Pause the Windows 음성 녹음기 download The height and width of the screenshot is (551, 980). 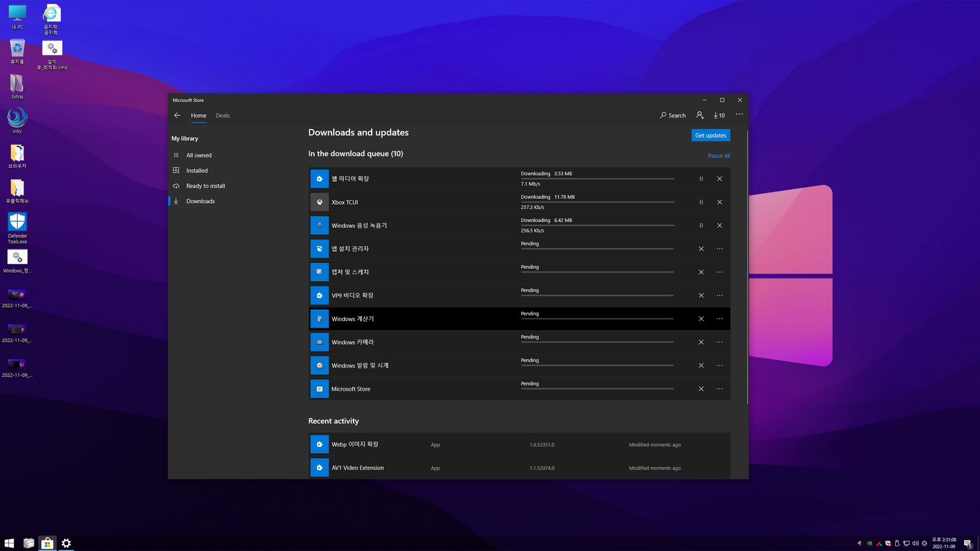pyautogui.click(x=701, y=225)
